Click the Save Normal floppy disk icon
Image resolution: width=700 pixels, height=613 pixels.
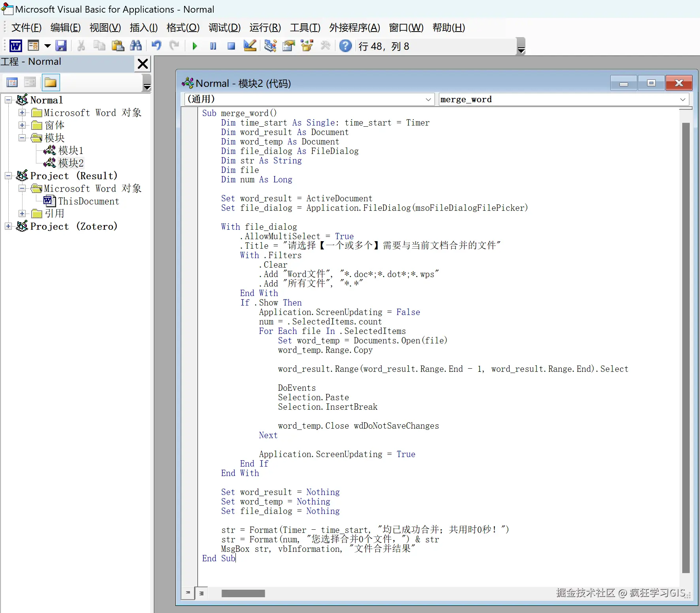[61, 46]
